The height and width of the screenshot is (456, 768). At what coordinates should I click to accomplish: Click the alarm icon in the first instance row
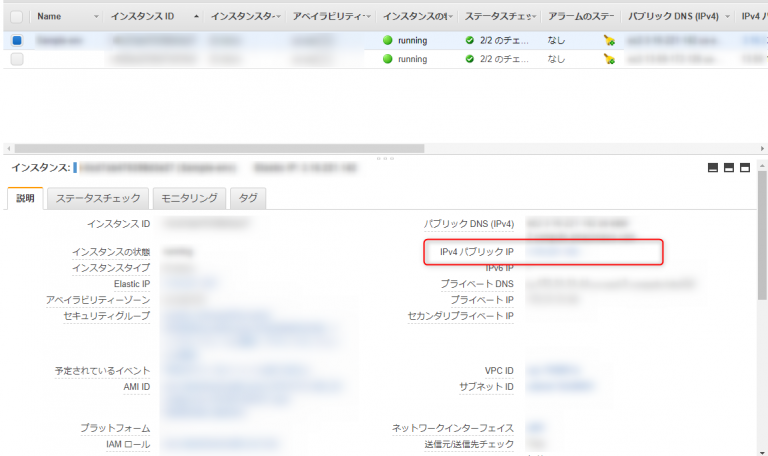tap(608, 41)
